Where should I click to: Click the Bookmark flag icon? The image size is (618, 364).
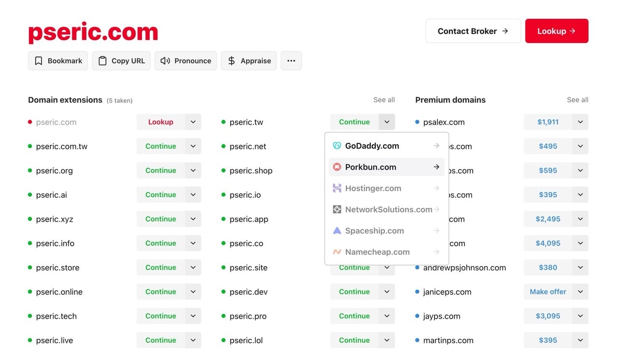pyautogui.click(x=38, y=60)
